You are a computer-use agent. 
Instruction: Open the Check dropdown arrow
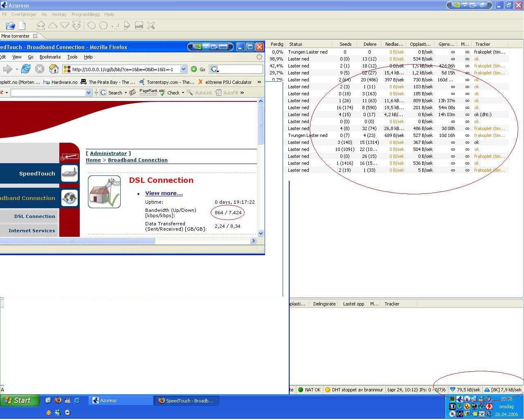(x=183, y=93)
